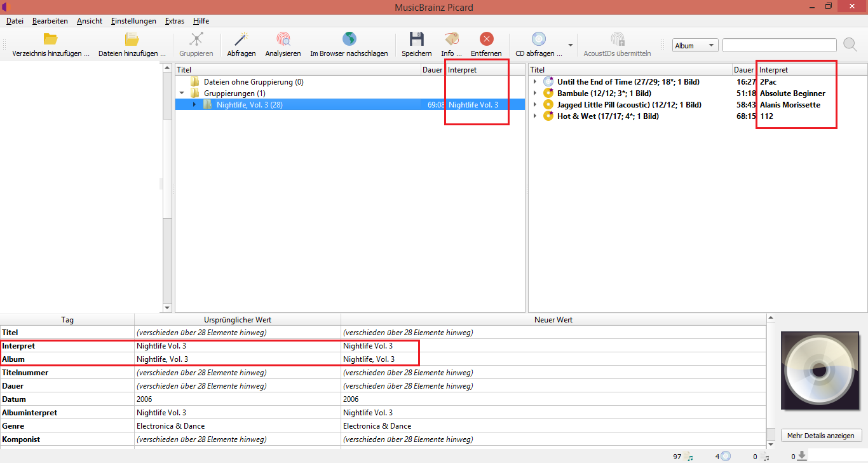Open the Einstellungen menu
This screenshot has width=868, height=463.
pyautogui.click(x=133, y=21)
